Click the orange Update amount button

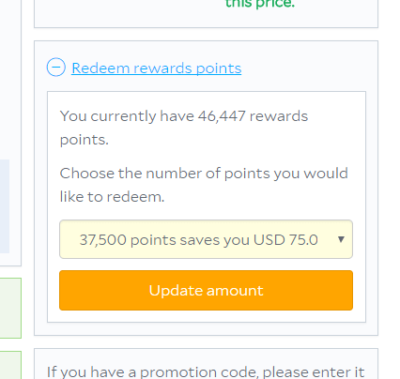point(206,290)
